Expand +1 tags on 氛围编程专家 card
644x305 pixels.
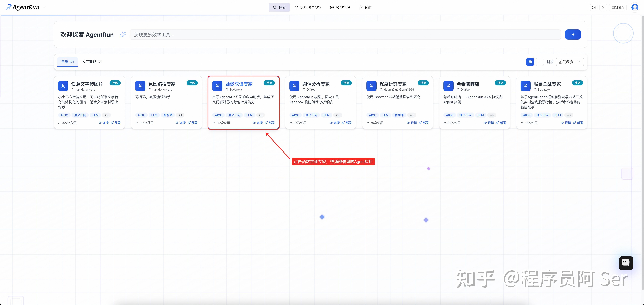pos(180,115)
